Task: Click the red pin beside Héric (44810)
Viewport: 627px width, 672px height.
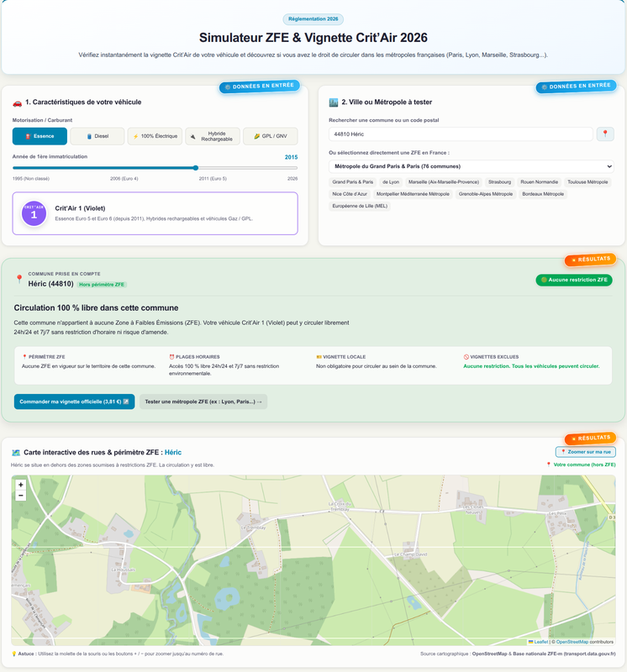Action: pos(19,280)
